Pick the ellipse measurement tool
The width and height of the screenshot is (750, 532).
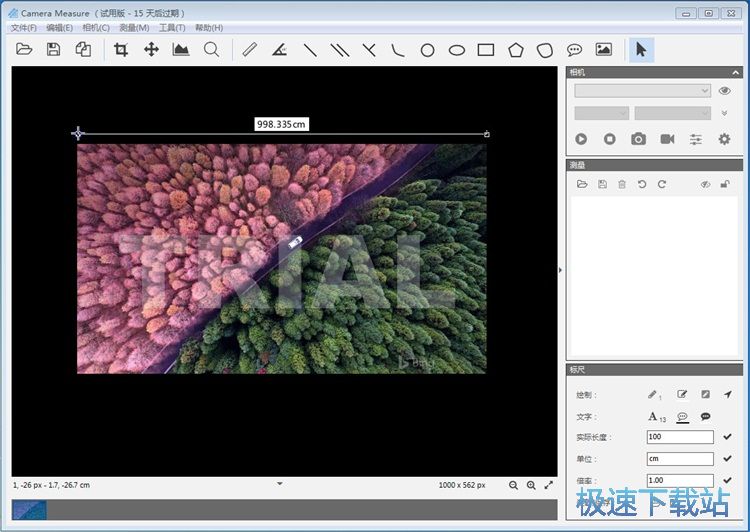457,49
